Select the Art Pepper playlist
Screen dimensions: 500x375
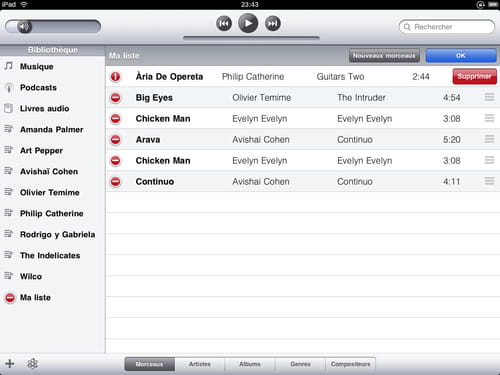tap(52, 151)
